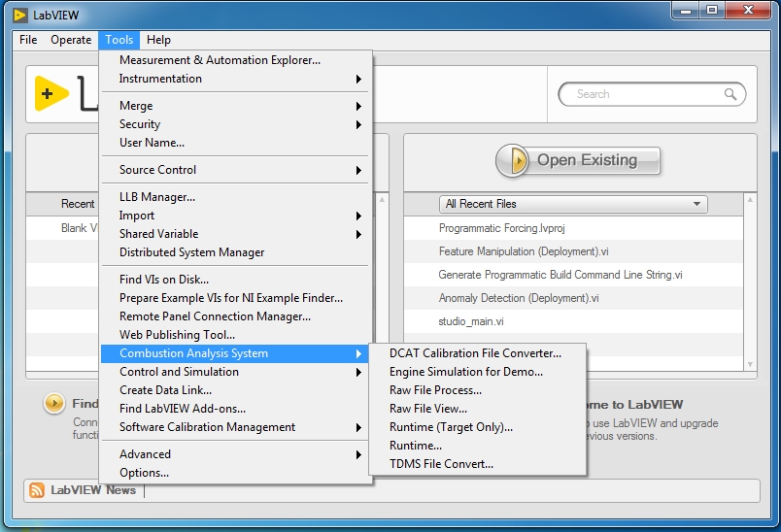Open the All Recent Files dropdown
Viewport: 781px width, 532px height.
[573, 204]
